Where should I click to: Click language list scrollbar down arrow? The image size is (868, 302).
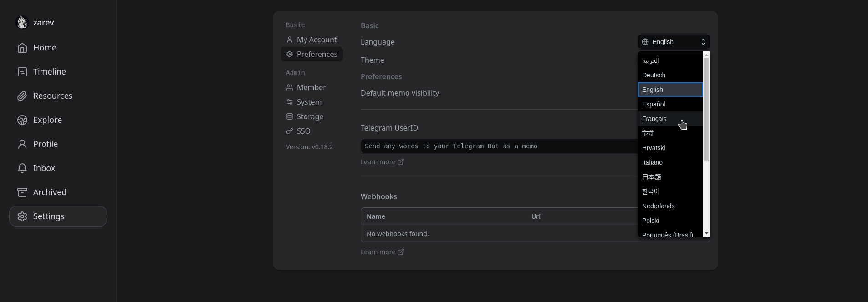(707, 234)
